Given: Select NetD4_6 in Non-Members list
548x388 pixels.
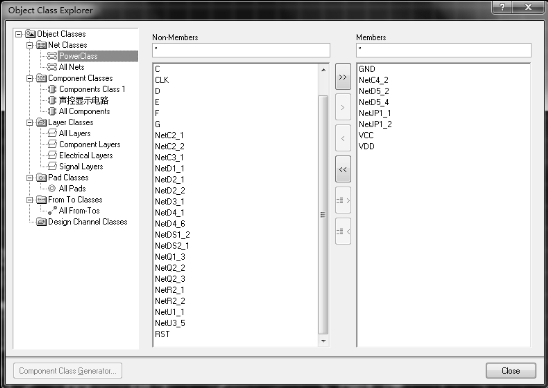Looking at the screenshot, I should (x=170, y=223).
